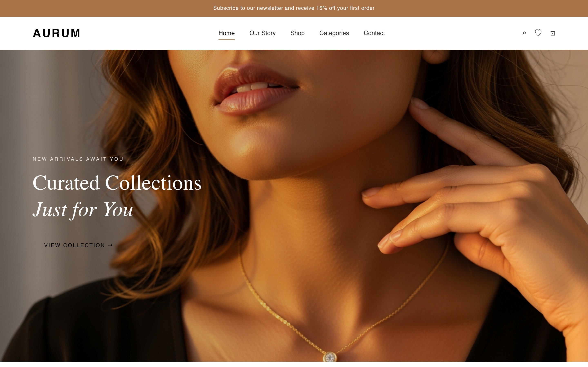
Task: Open the Categories menu item
Action: [x=334, y=33]
